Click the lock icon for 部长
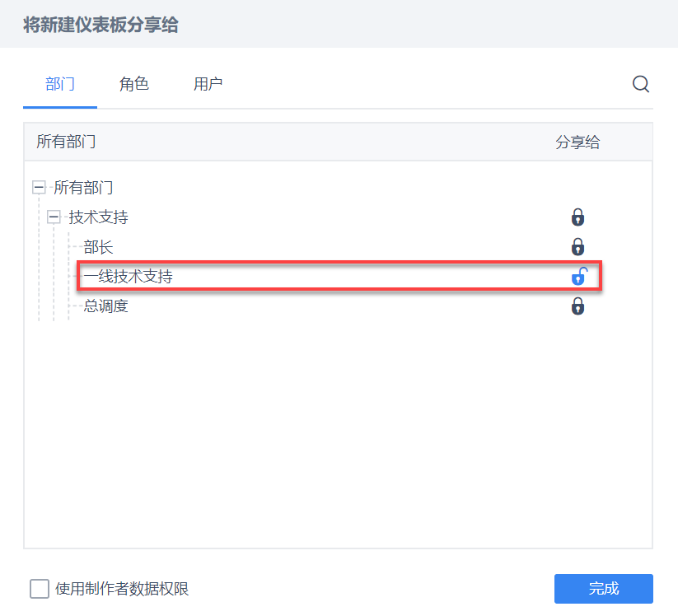The width and height of the screenshot is (678, 616). (x=578, y=246)
